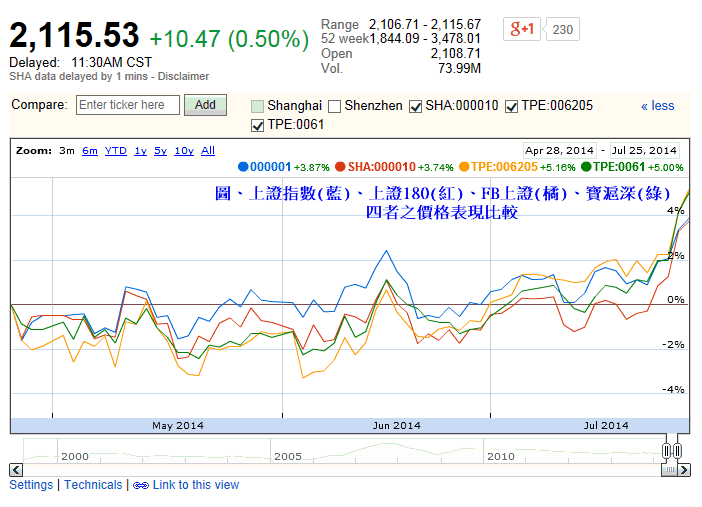The image size is (702, 507).
Task: Click the Google +1 button
Action: pos(522,29)
